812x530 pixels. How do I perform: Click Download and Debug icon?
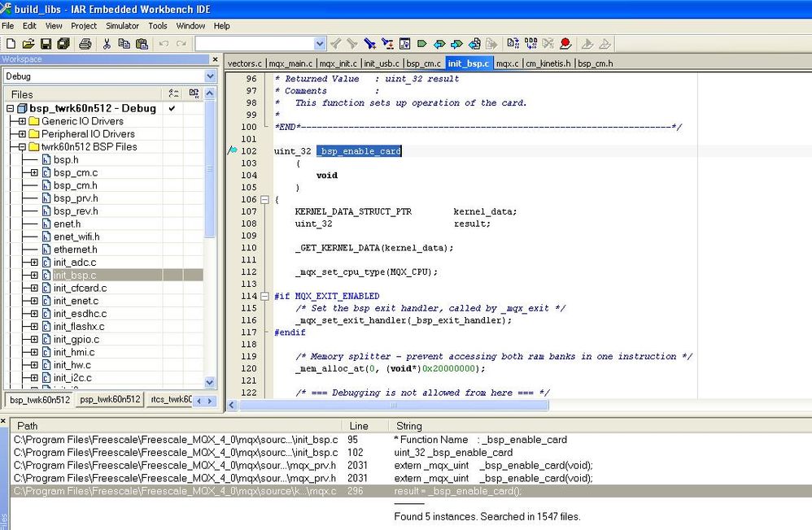(587, 44)
